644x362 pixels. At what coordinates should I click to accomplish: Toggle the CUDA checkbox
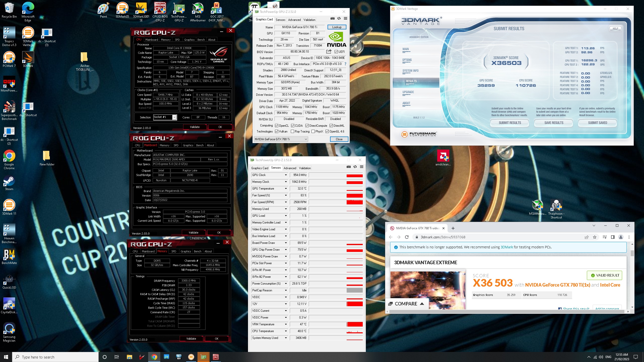pyautogui.click(x=293, y=126)
